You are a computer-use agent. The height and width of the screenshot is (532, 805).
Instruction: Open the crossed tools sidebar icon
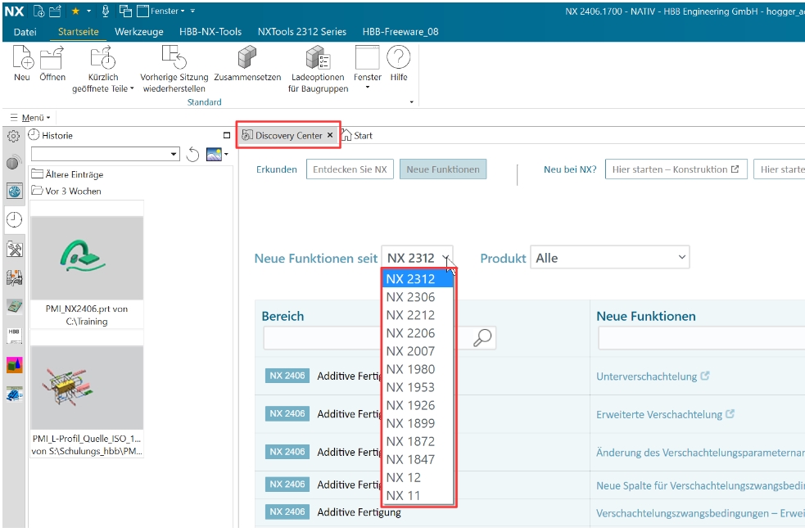pyautogui.click(x=15, y=250)
